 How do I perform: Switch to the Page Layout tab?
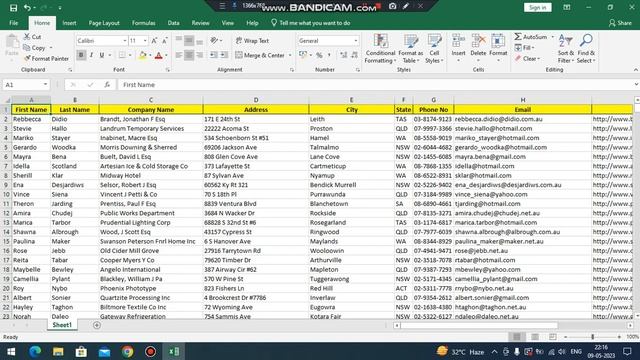point(104,23)
